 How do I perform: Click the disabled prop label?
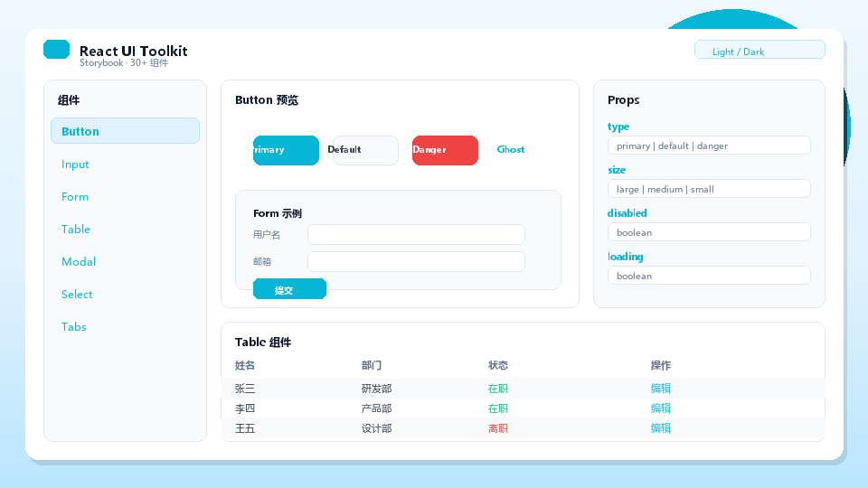click(627, 213)
